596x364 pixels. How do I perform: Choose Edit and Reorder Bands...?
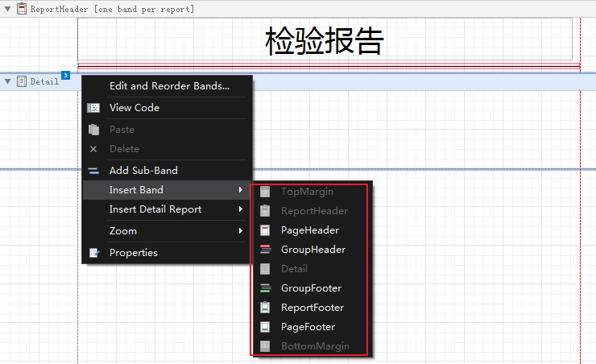click(x=168, y=86)
